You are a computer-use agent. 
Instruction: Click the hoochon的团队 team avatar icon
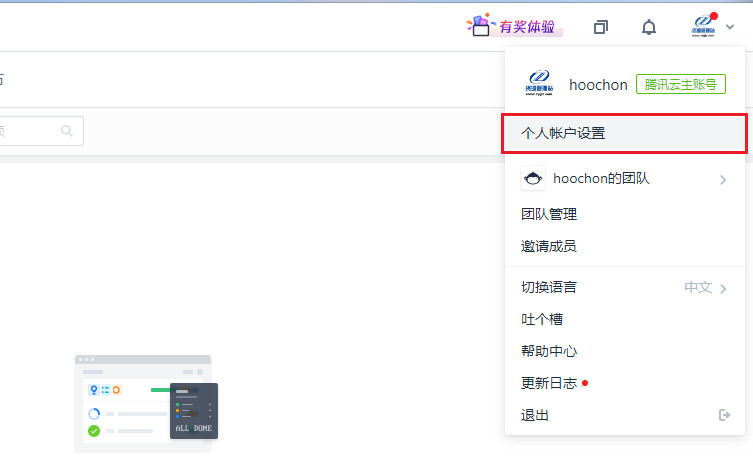[533, 179]
